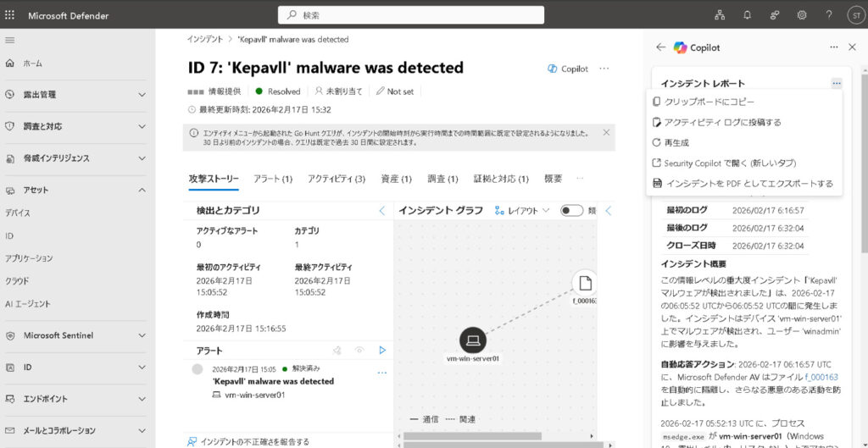Click the help question mark icon
The image size is (868, 448).
(828, 15)
